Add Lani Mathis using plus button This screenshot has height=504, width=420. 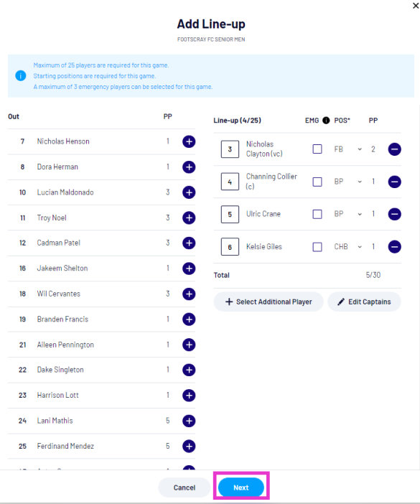coord(189,421)
